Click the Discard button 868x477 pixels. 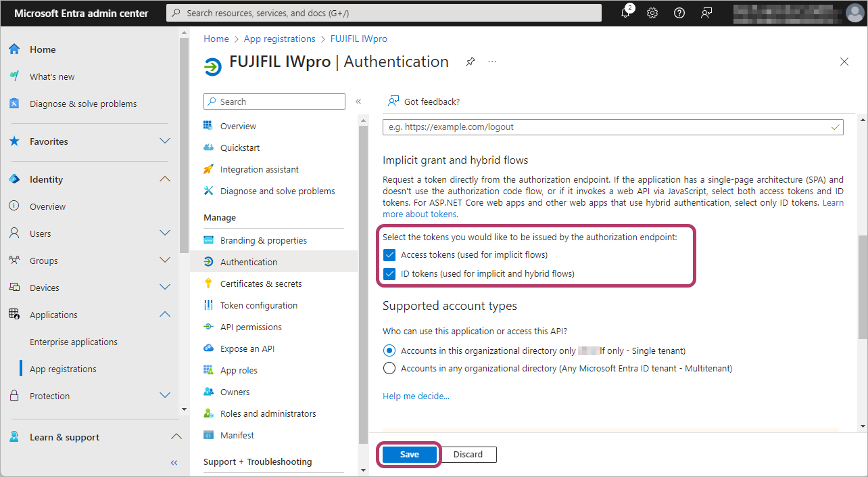(x=468, y=455)
